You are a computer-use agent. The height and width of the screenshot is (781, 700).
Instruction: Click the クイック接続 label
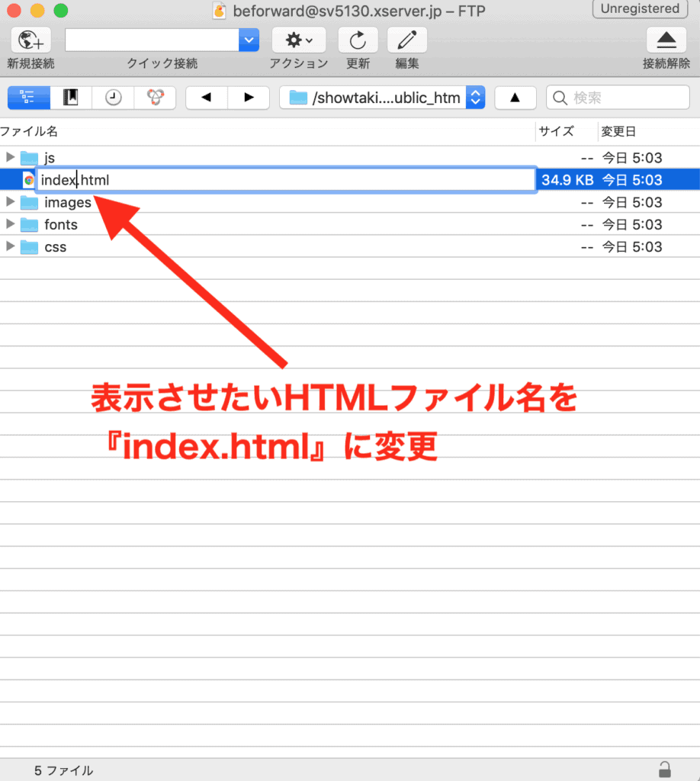162,63
